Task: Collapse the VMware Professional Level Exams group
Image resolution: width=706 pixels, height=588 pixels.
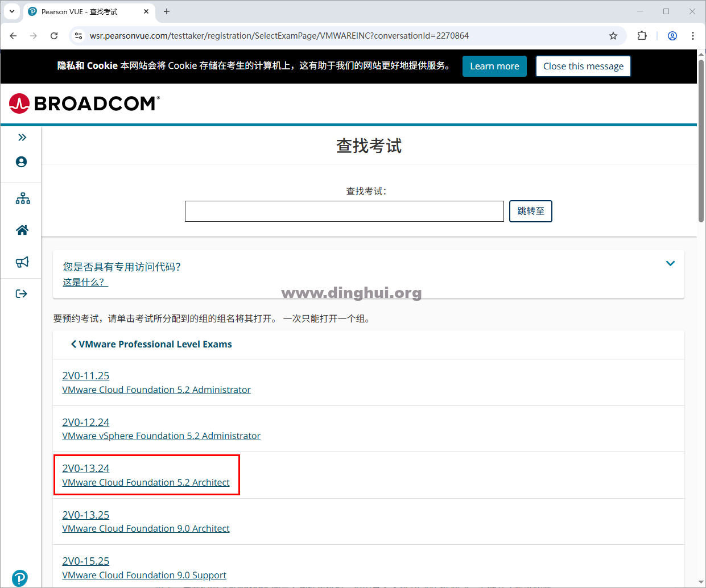Action: click(151, 344)
